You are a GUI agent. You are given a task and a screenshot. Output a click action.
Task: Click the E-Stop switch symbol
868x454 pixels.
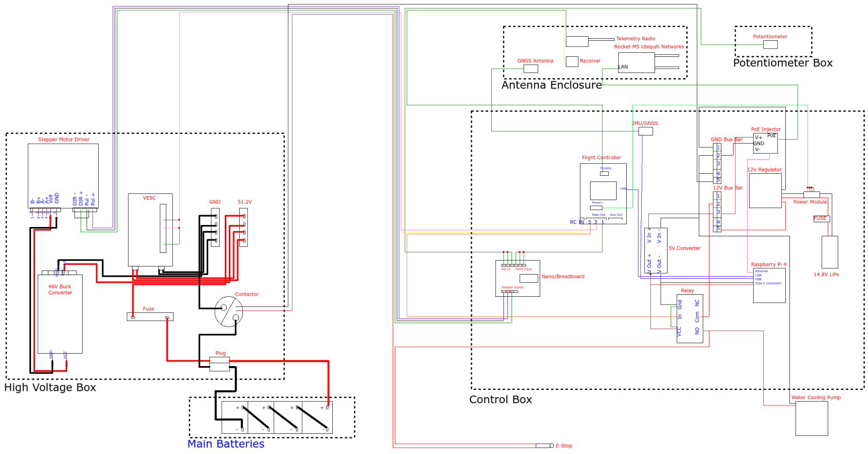[545, 445]
